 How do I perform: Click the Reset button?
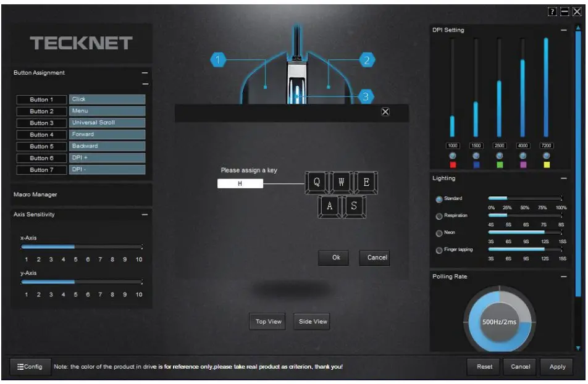tap(484, 366)
